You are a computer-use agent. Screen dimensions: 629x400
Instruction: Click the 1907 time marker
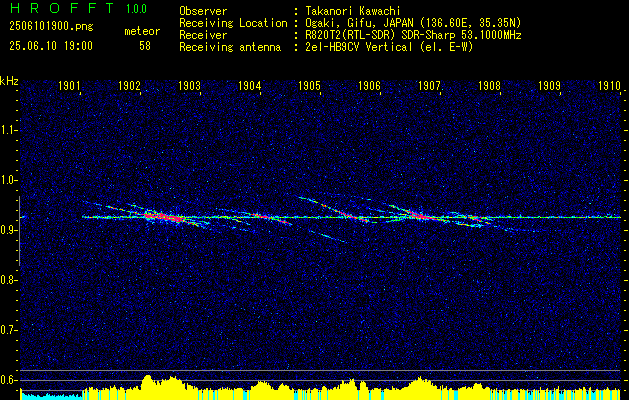[x=429, y=85]
